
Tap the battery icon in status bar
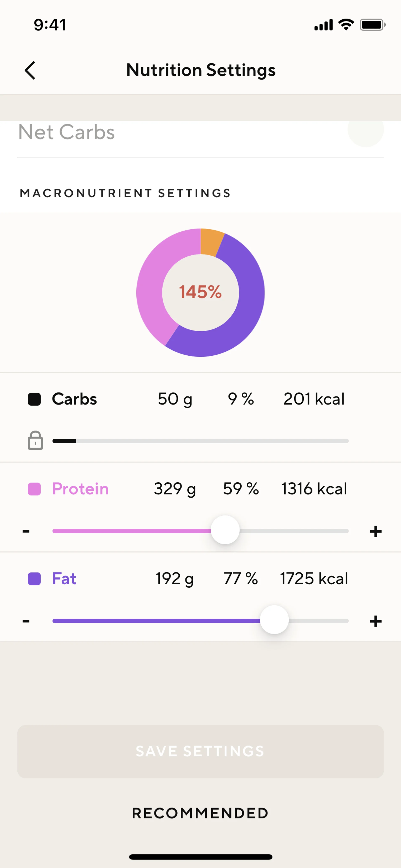(373, 25)
